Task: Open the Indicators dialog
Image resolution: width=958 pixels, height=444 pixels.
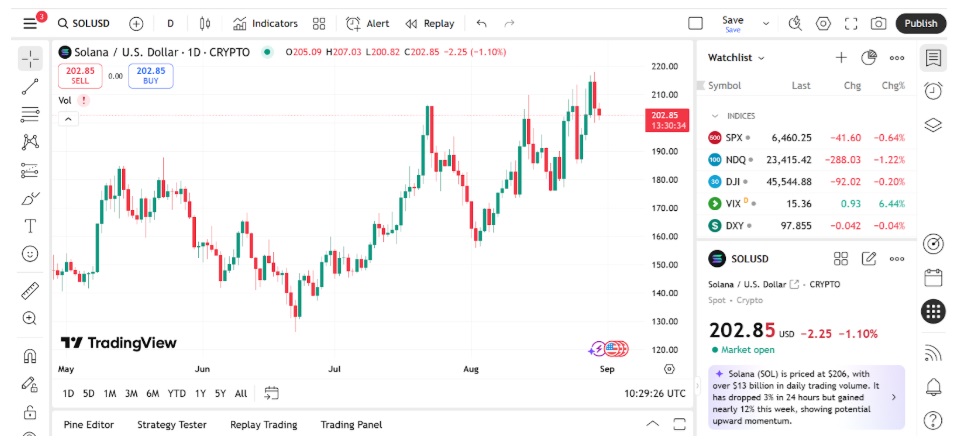Action: [x=265, y=24]
